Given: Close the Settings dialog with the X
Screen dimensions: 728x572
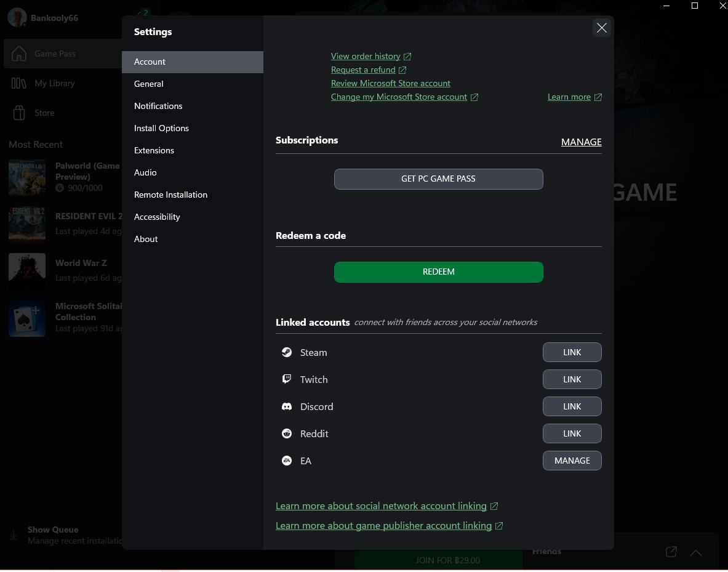Looking at the screenshot, I should tap(601, 28).
